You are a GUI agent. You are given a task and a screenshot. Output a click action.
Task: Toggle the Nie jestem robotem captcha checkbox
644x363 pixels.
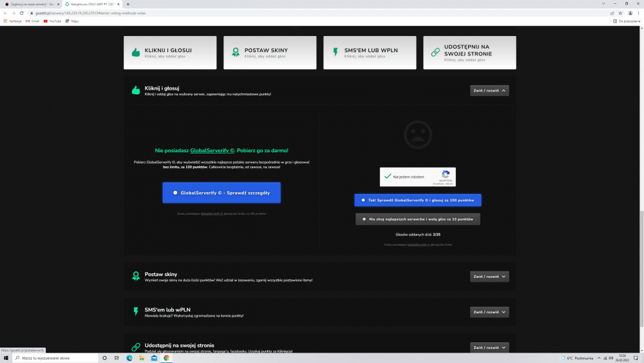387,177
